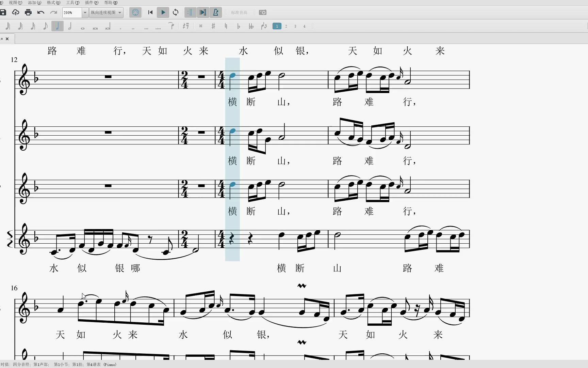Apply sharp accidental
The width and height of the screenshot is (588, 368).
pyautogui.click(x=213, y=26)
